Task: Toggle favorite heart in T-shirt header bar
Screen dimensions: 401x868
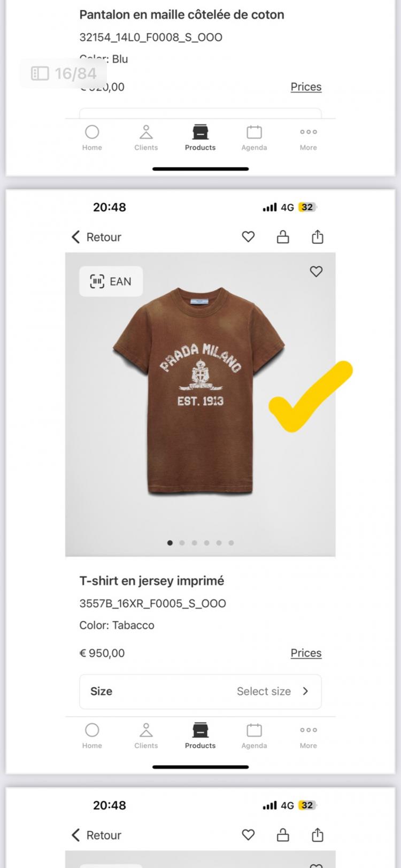Action: [x=248, y=237]
